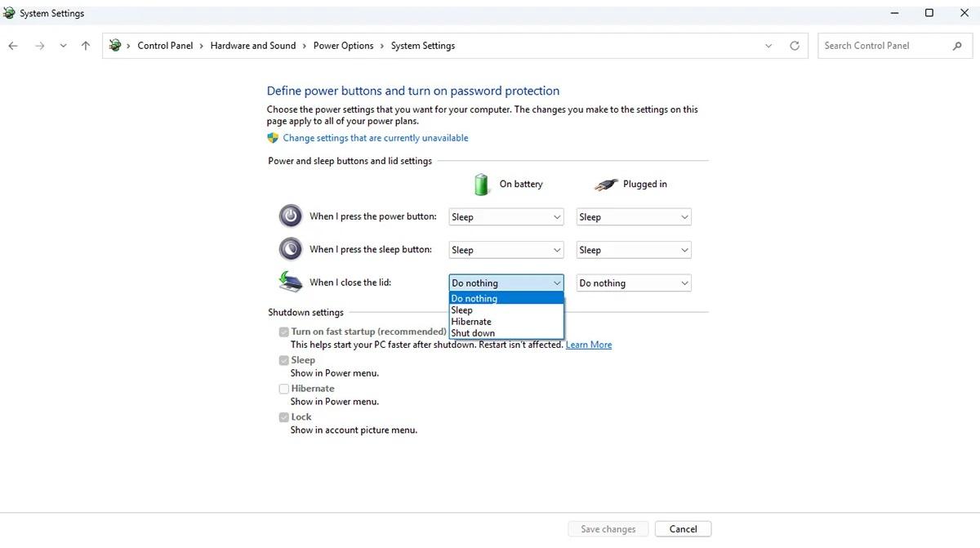
Task: Toggle the Hibernate checkbox
Action: tap(283, 389)
